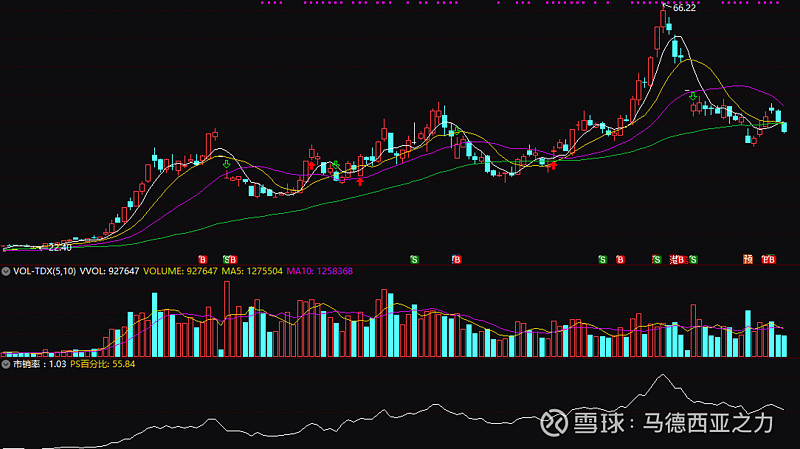
Task: Select the 66.22 high price label
Action: tap(684, 8)
